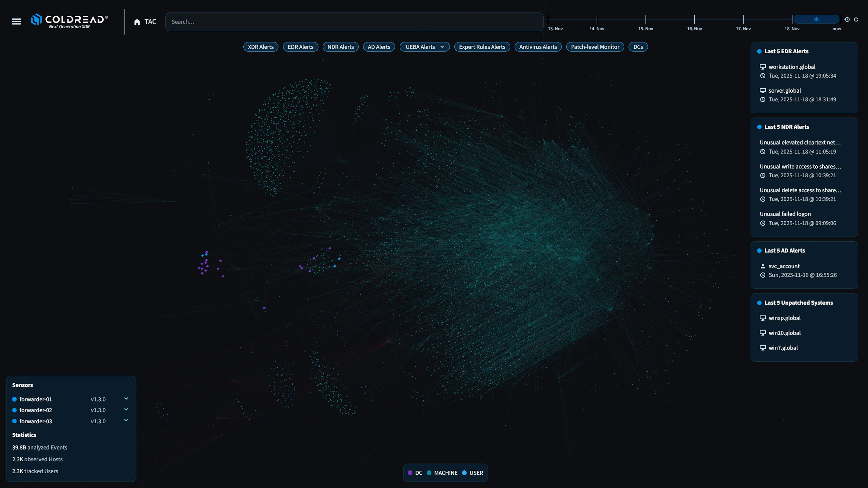Click clock icon beside 11:05:19 timestamp
This screenshot has height=488, width=868.
tap(762, 152)
